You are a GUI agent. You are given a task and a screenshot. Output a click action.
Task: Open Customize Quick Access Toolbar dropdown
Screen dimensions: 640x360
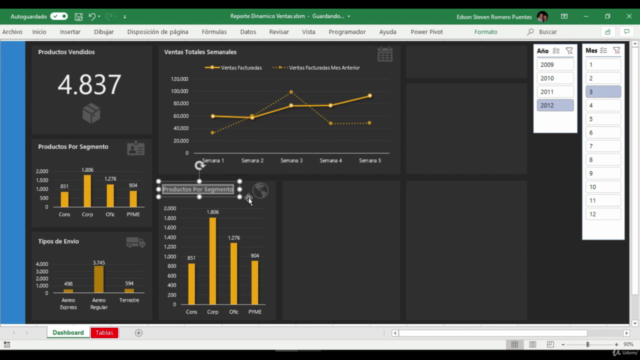click(x=125, y=17)
